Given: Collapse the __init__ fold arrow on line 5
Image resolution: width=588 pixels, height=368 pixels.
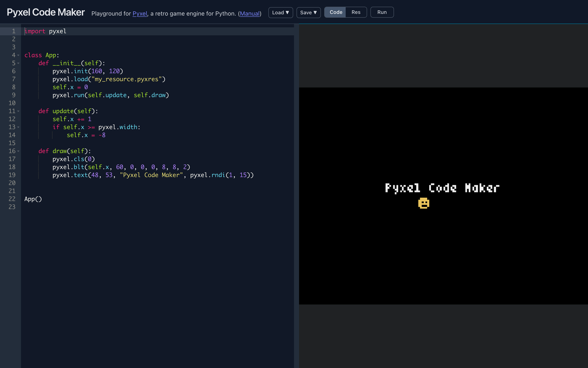Looking at the screenshot, I should click(18, 63).
